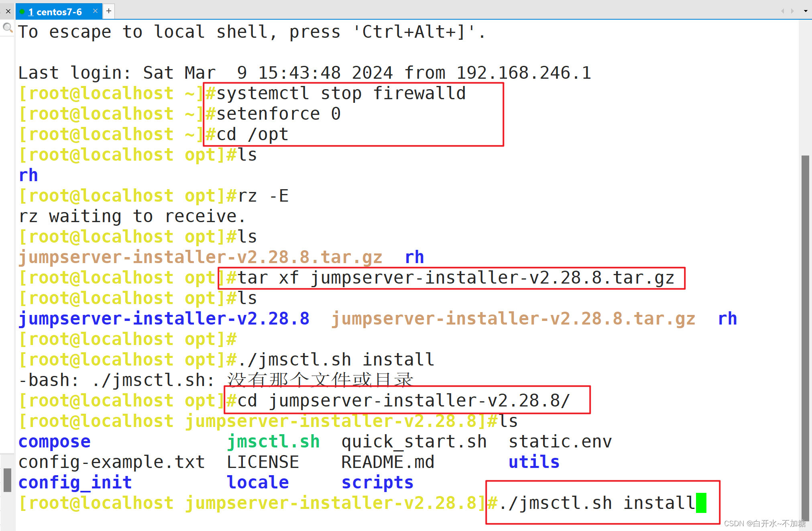Click the 'config-example.txt' file name
The width and height of the screenshot is (812, 531).
point(112,462)
